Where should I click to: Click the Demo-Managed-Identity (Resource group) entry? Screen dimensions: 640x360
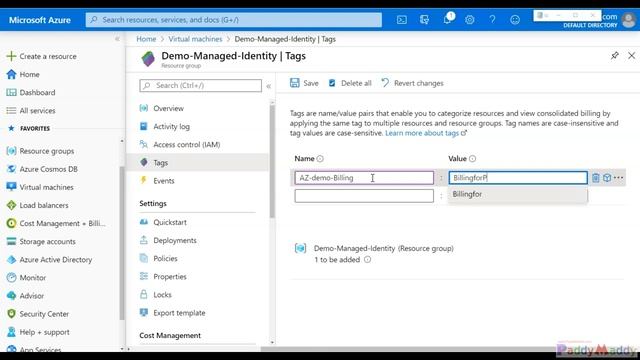click(x=383, y=248)
